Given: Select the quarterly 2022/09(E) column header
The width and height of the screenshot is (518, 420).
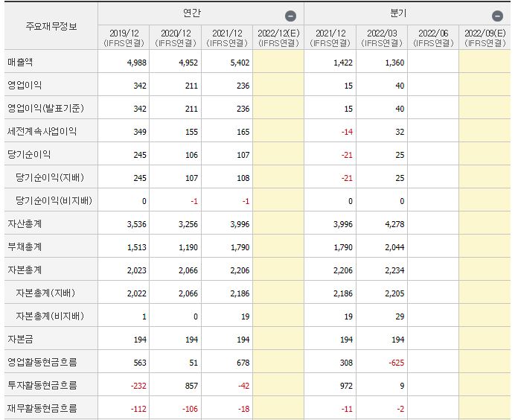Looking at the screenshot, I should [x=485, y=38].
